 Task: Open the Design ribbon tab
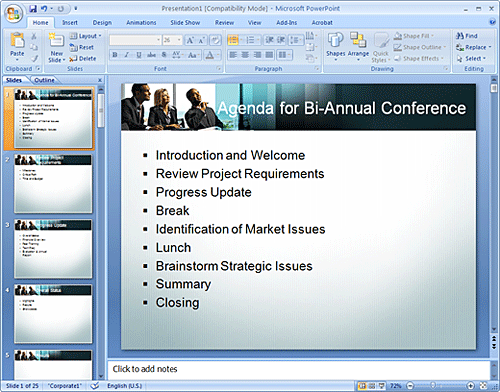(x=102, y=23)
